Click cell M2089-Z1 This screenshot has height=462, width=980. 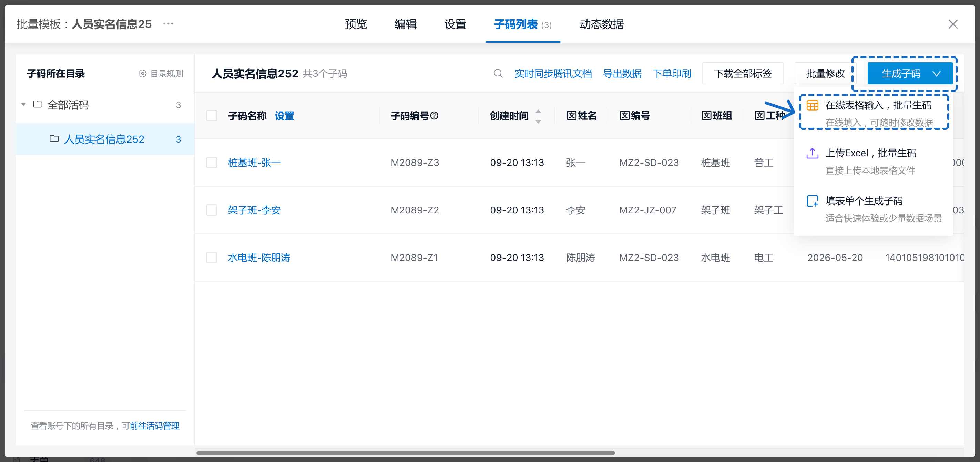click(414, 258)
